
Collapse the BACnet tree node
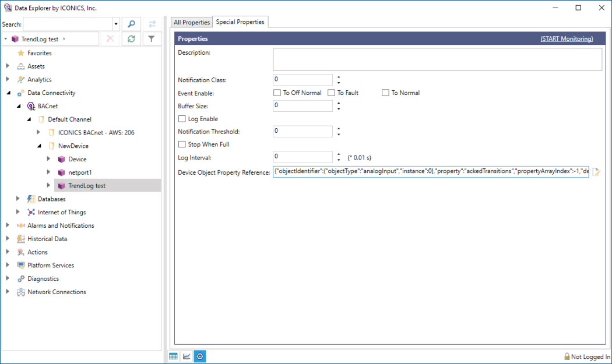click(x=19, y=106)
